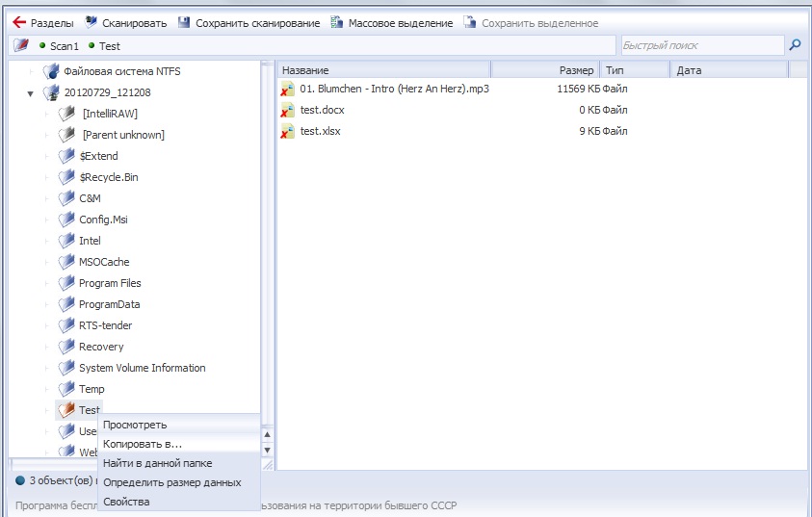The width and height of the screenshot is (812, 517).
Task: Select Файловая система NTFS tree node
Action: point(122,71)
